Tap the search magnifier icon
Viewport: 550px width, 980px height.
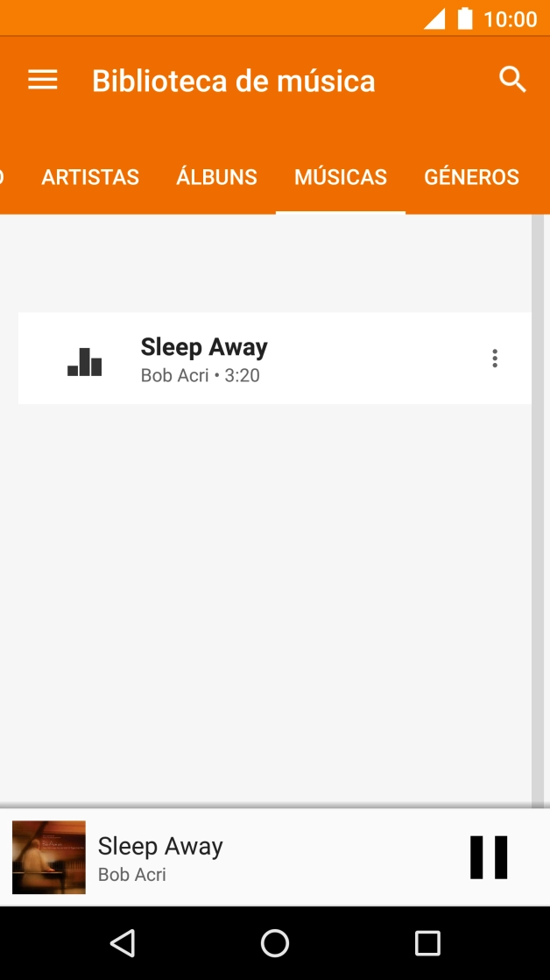(512, 80)
